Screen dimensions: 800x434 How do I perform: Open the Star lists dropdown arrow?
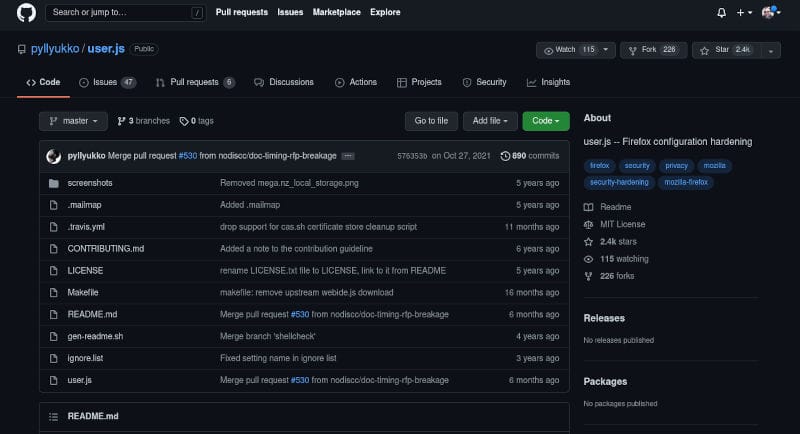(771, 50)
